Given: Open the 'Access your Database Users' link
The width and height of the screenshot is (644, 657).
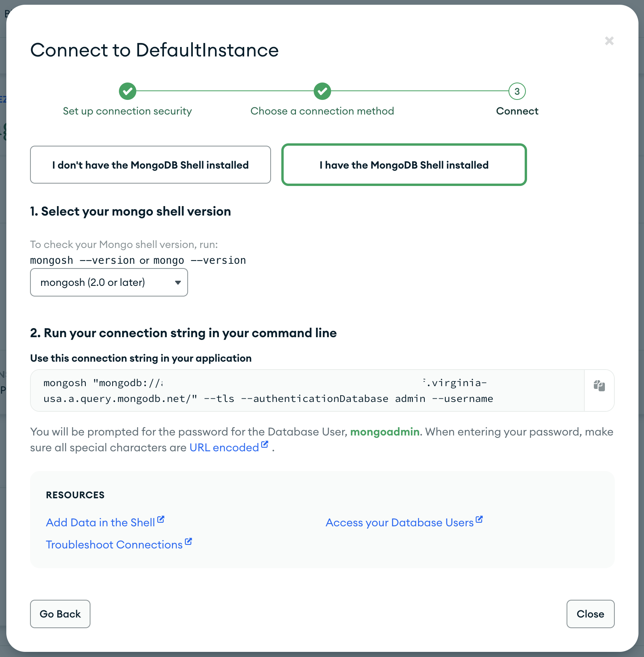Looking at the screenshot, I should click(404, 522).
